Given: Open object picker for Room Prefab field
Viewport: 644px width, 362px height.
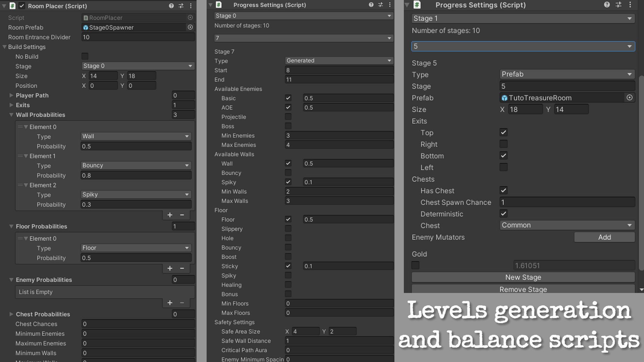Looking at the screenshot, I should pos(190,27).
